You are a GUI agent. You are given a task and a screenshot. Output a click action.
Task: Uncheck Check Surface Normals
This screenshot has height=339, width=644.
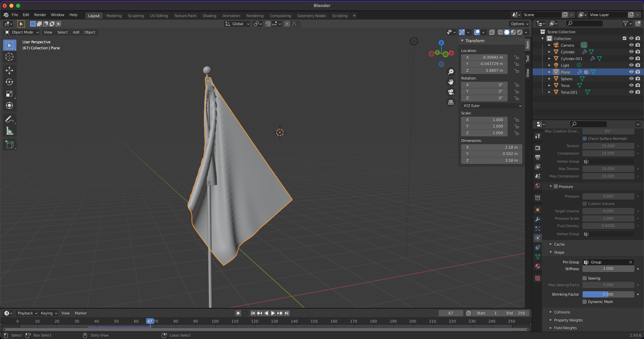click(x=585, y=139)
